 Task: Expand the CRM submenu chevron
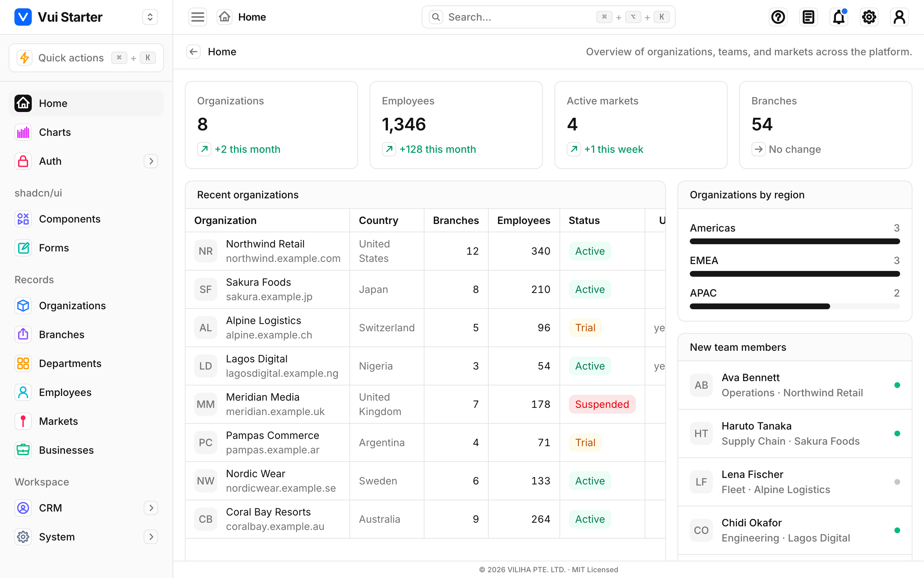[151, 508]
